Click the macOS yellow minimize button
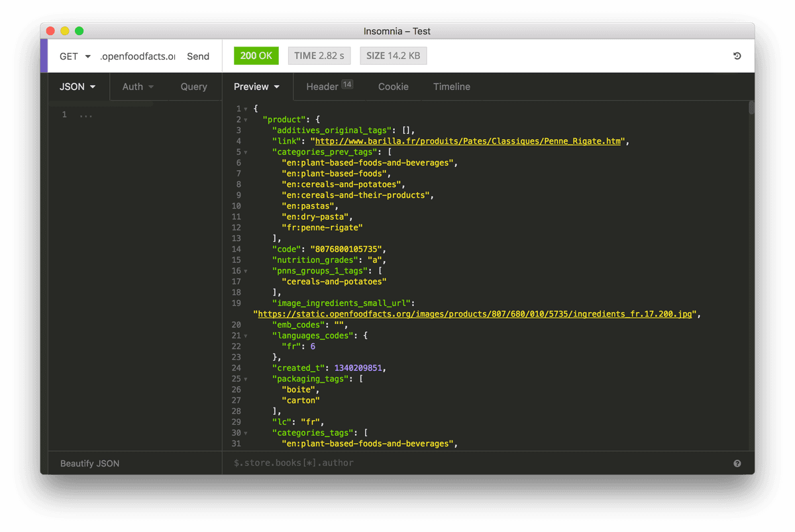The height and width of the screenshot is (532, 795). (x=65, y=31)
